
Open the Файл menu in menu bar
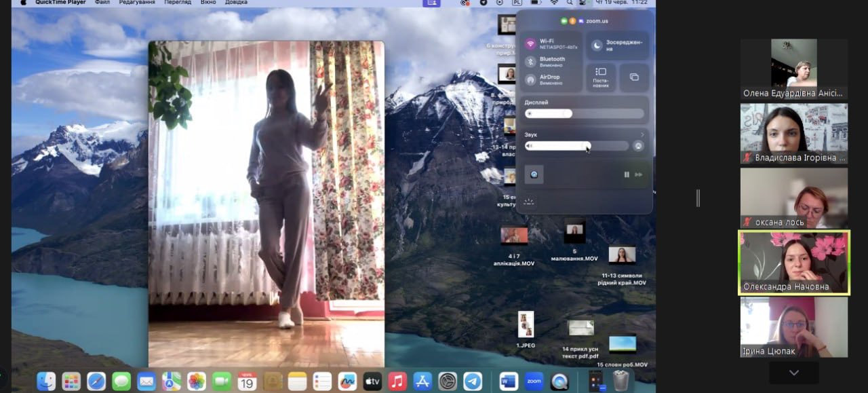coord(102,3)
